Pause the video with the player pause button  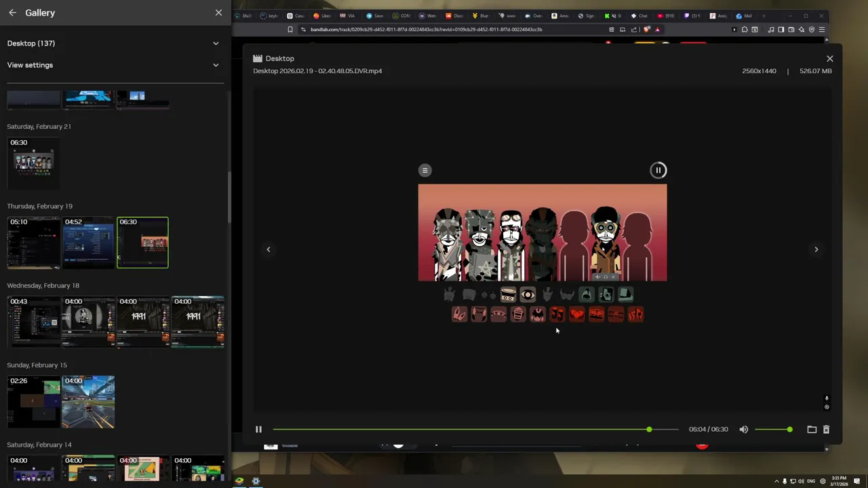click(x=258, y=429)
